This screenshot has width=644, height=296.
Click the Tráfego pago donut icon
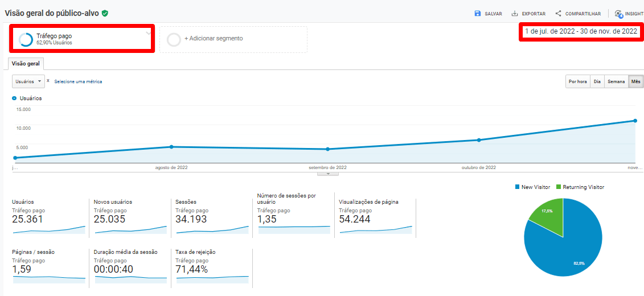click(x=26, y=39)
